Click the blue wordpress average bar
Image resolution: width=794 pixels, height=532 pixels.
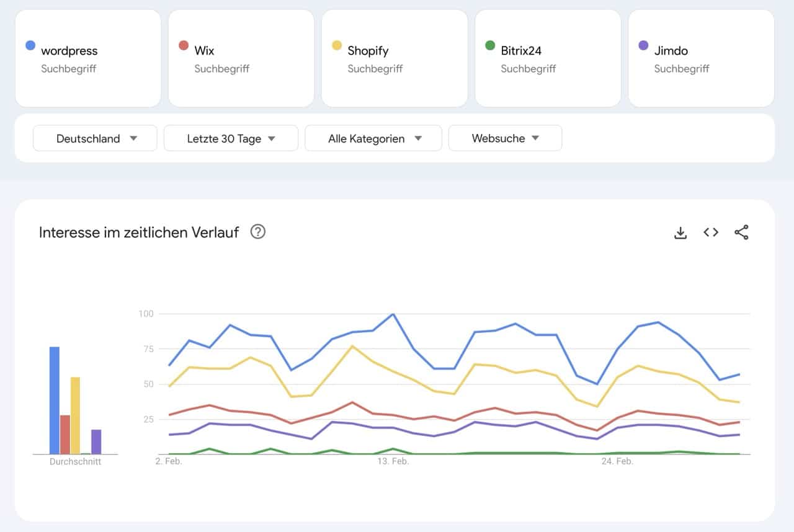pyautogui.click(x=55, y=401)
